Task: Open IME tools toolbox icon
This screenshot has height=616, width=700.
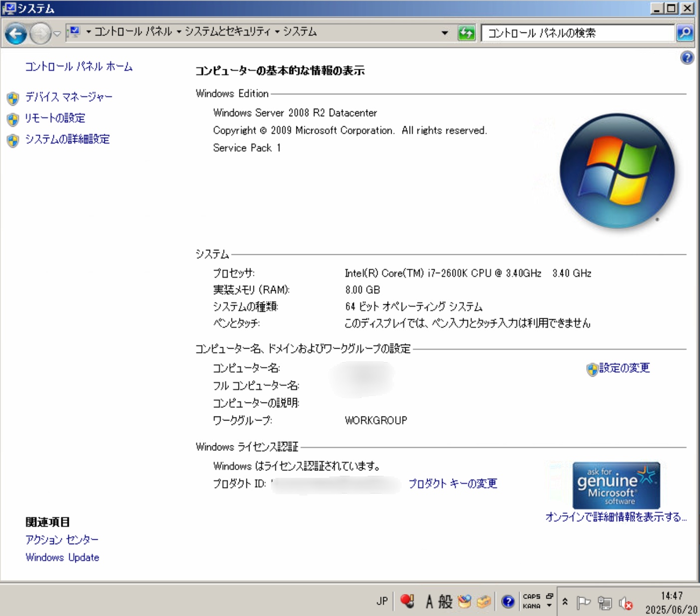Action: pyautogui.click(x=483, y=602)
